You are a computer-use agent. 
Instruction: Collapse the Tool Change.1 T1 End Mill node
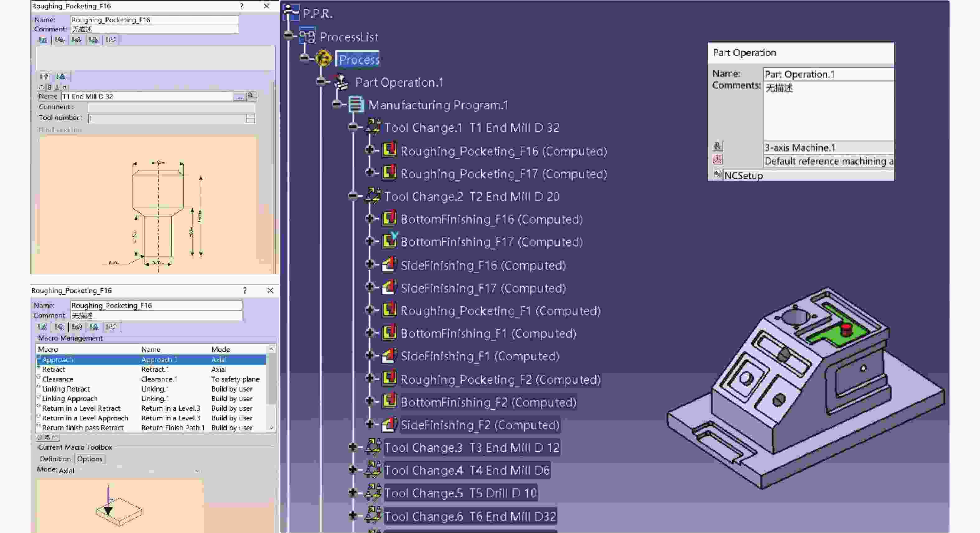(x=353, y=127)
